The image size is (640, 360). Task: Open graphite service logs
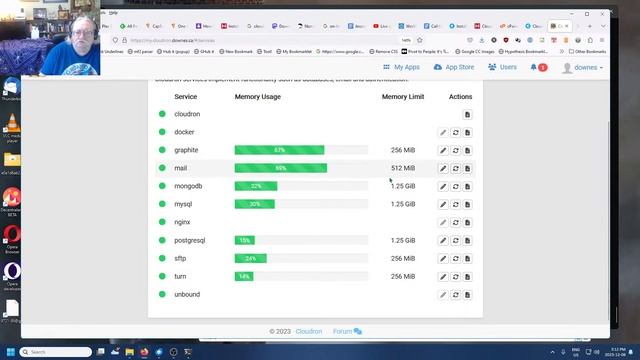coord(467,150)
